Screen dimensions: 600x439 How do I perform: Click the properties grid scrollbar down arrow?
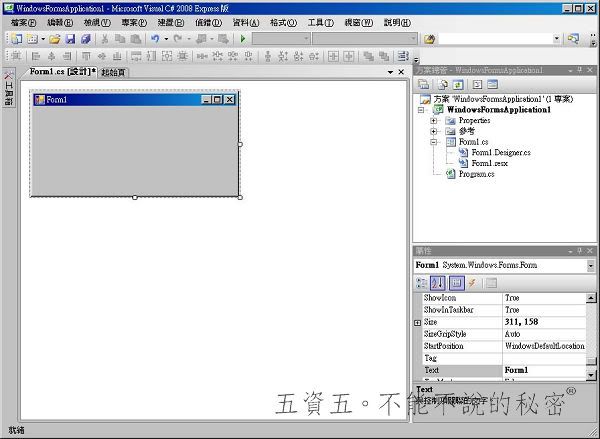592,375
